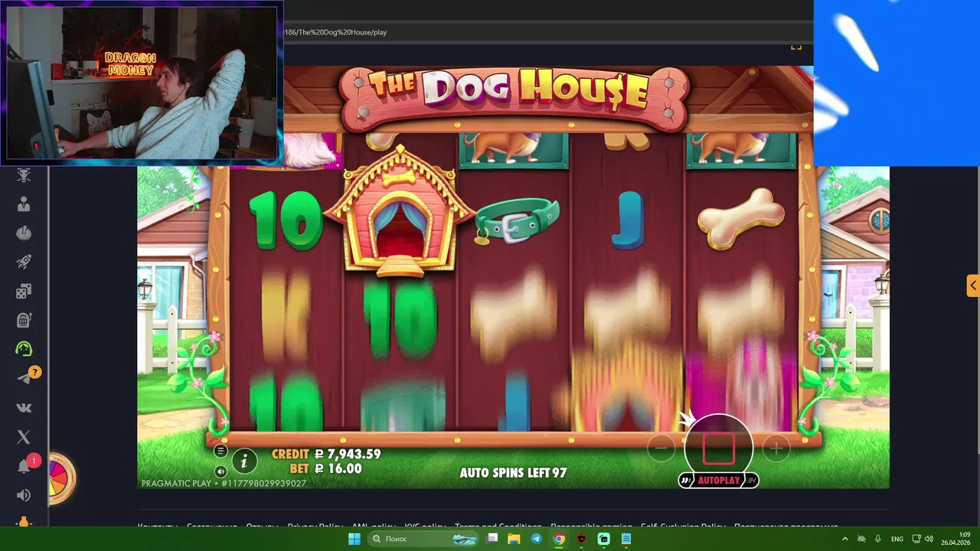980x551 pixels.
Task: Toggle fullscreen mode of the game frame
Action: point(796,47)
